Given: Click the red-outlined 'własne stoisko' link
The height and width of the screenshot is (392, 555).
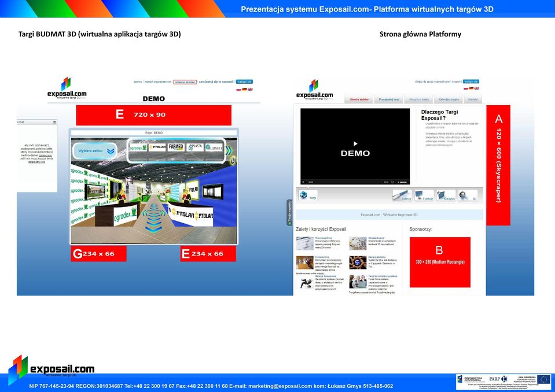Looking at the screenshot, I should pyautogui.click(x=185, y=82).
